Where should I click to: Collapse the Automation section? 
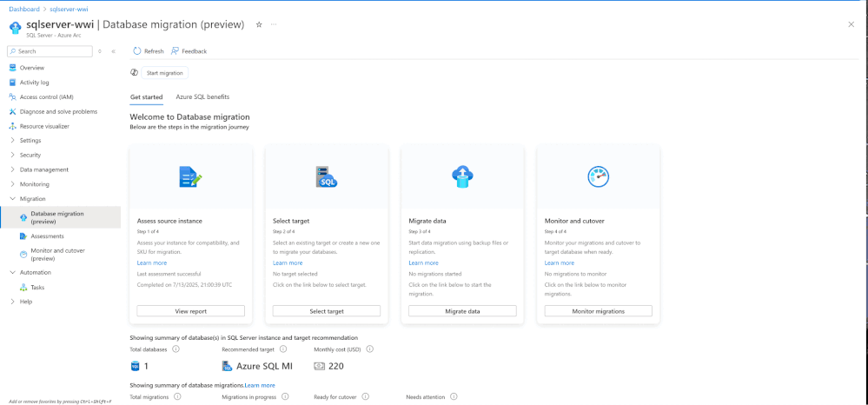pos(13,273)
